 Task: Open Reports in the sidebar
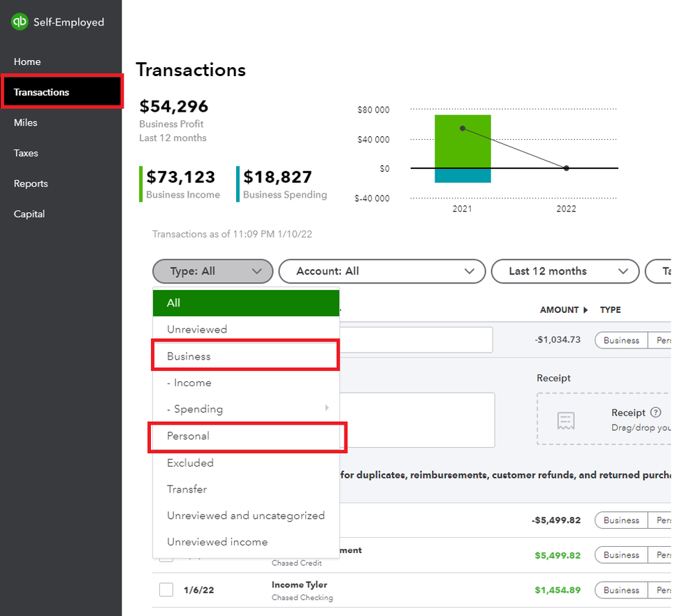click(31, 184)
